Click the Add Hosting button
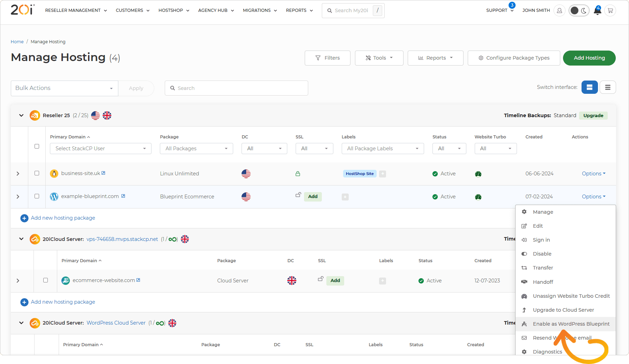 (589, 58)
